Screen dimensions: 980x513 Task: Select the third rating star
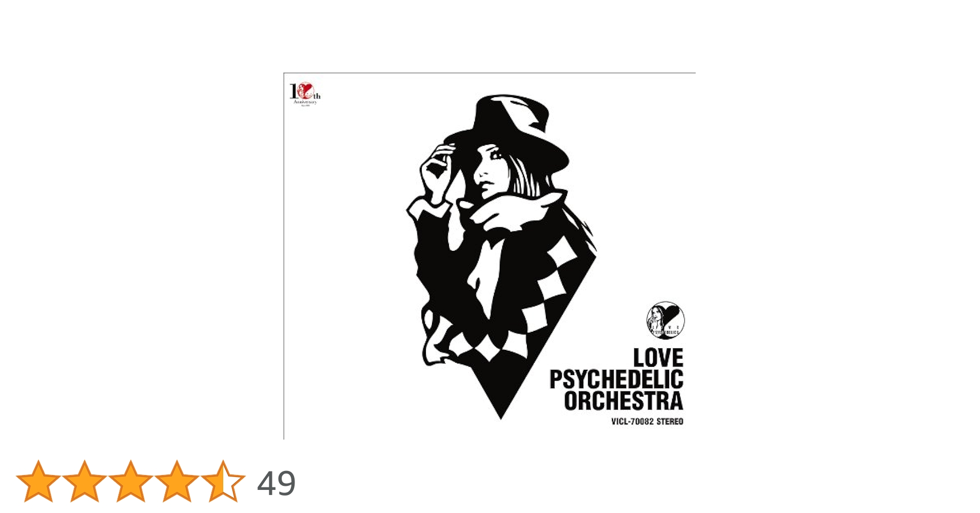coord(131,481)
